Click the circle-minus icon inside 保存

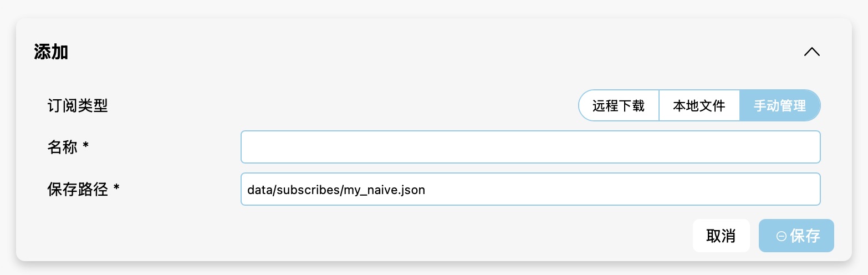pos(782,236)
